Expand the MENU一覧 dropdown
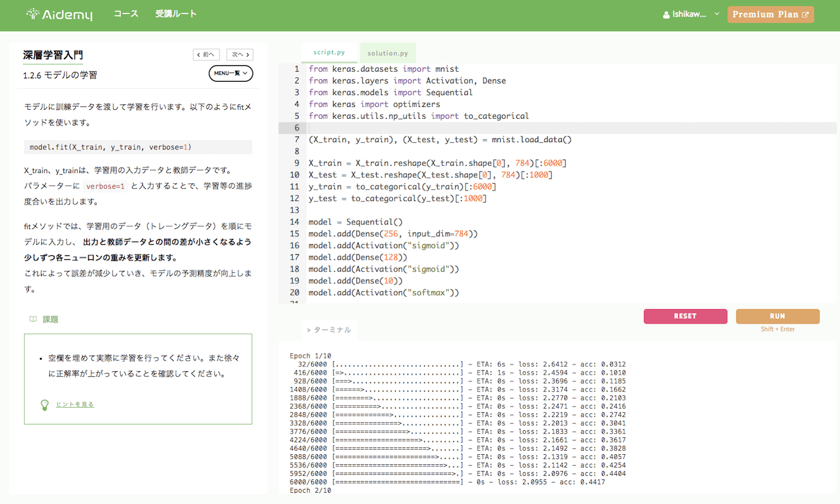Image resolution: width=840 pixels, height=504 pixels. (x=231, y=73)
